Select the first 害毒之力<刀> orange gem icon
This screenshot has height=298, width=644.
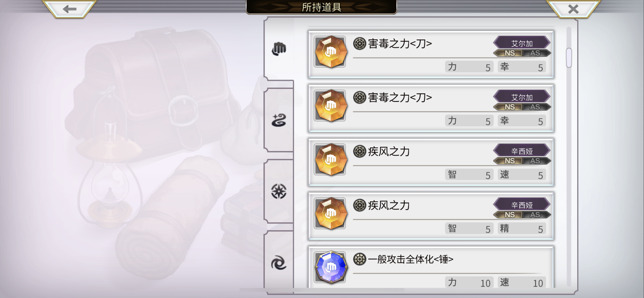click(330, 52)
